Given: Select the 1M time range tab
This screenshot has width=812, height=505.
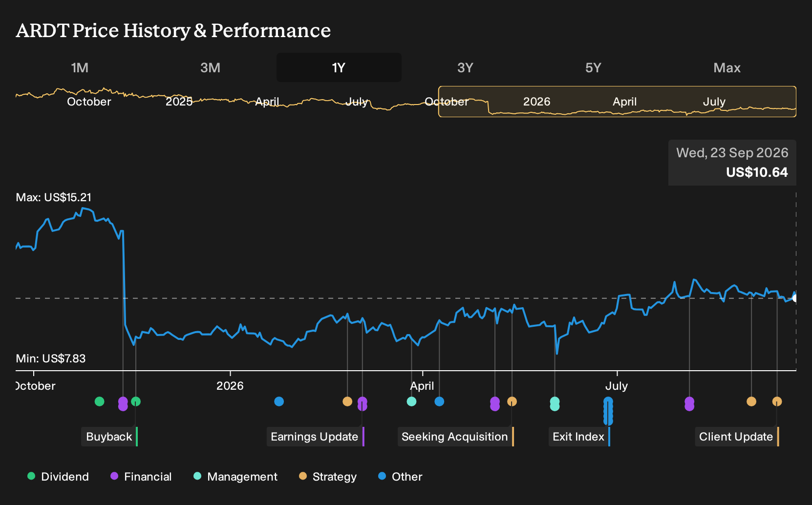Looking at the screenshot, I should tap(80, 67).
